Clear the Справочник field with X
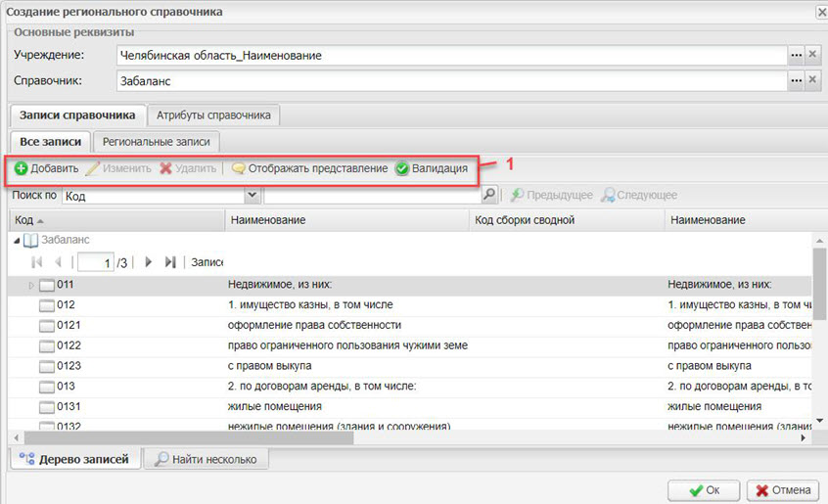Screen dimensions: 828x504 click(813, 81)
